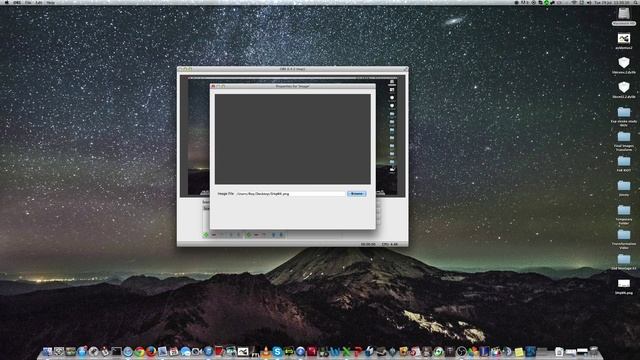Close the Properties for Image dialog

coord(213,86)
